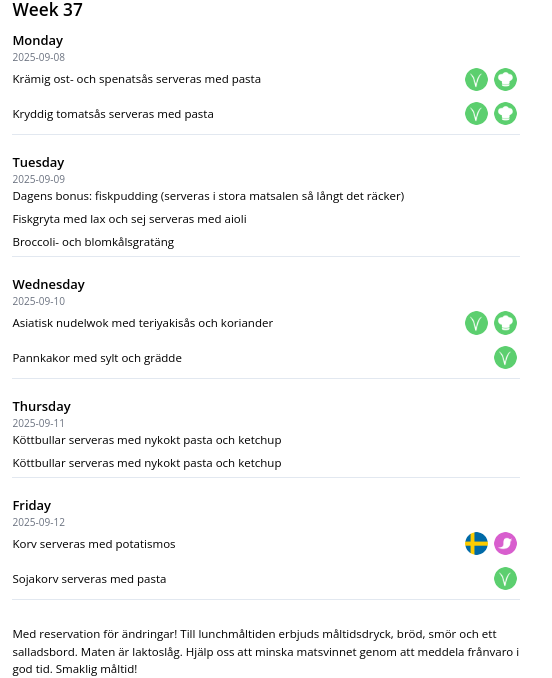Click chef hat icon beside Kryddig tomatsås
This screenshot has width=552, height=678.
click(505, 114)
